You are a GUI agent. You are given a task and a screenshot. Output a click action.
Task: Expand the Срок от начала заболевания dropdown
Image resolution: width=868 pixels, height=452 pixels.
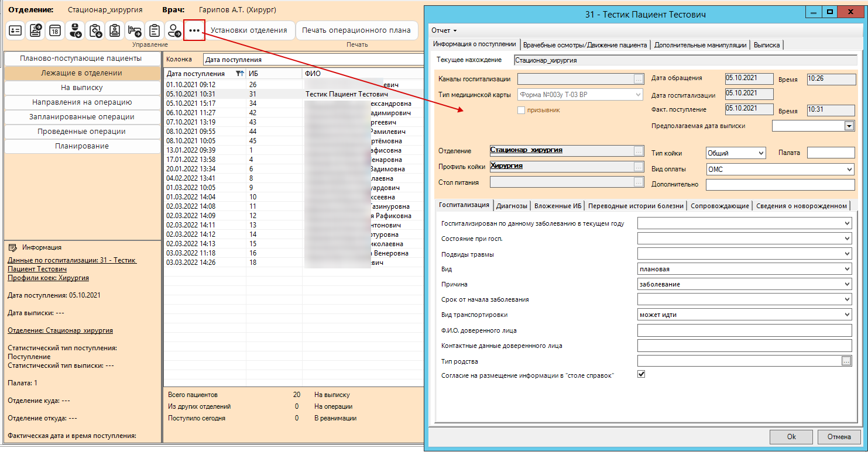click(x=847, y=299)
